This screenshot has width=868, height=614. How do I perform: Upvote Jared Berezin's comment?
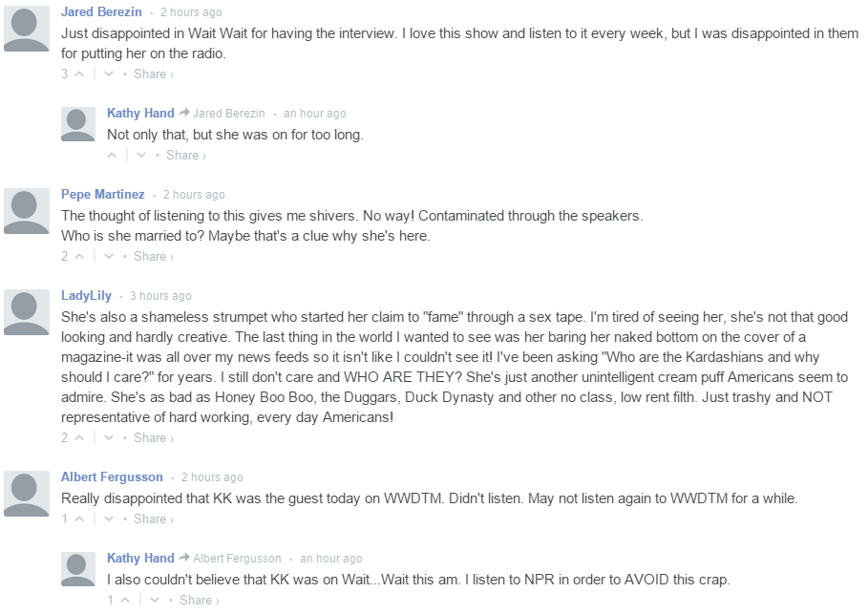pyautogui.click(x=79, y=74)
